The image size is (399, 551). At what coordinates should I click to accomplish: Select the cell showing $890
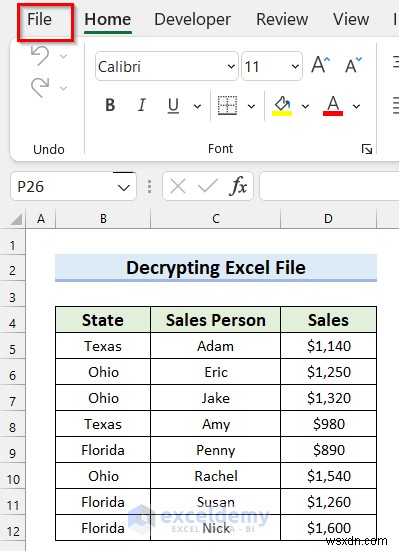(328, 450)
